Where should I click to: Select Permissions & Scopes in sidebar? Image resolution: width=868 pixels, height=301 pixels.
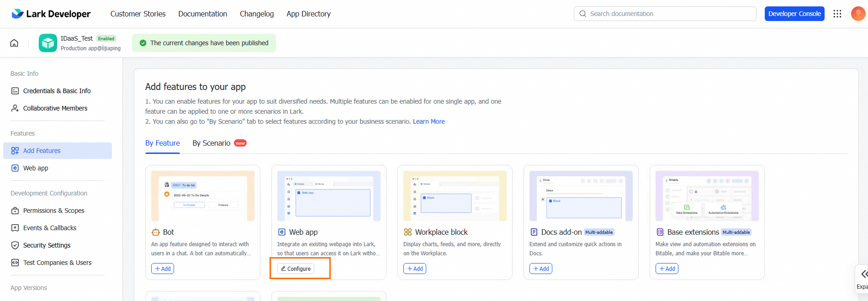coord(58,211)
